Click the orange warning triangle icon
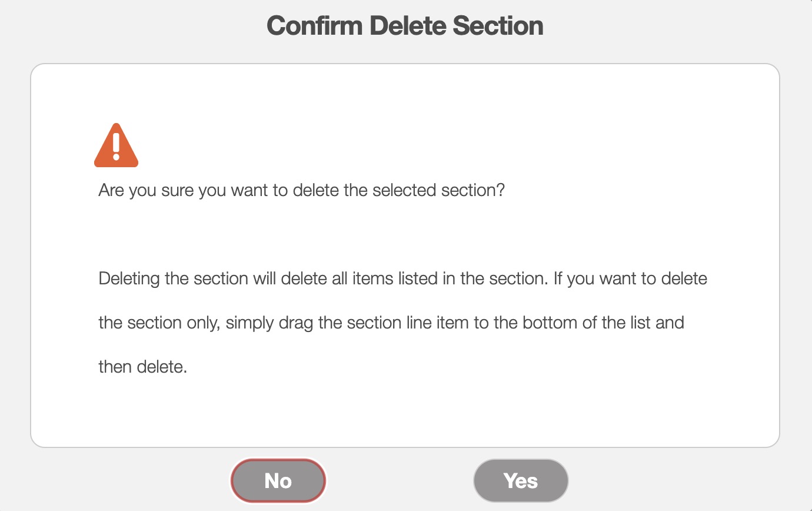 click(116, 146)
